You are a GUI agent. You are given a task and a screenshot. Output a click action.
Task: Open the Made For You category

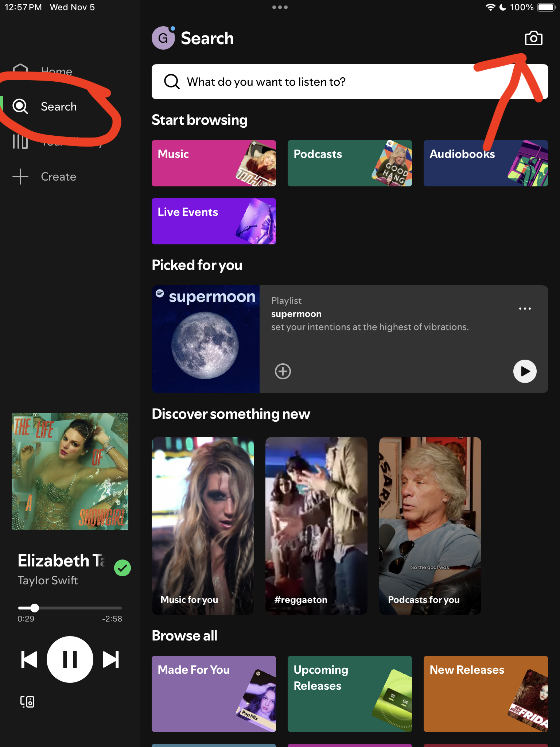tap(214, 694)
